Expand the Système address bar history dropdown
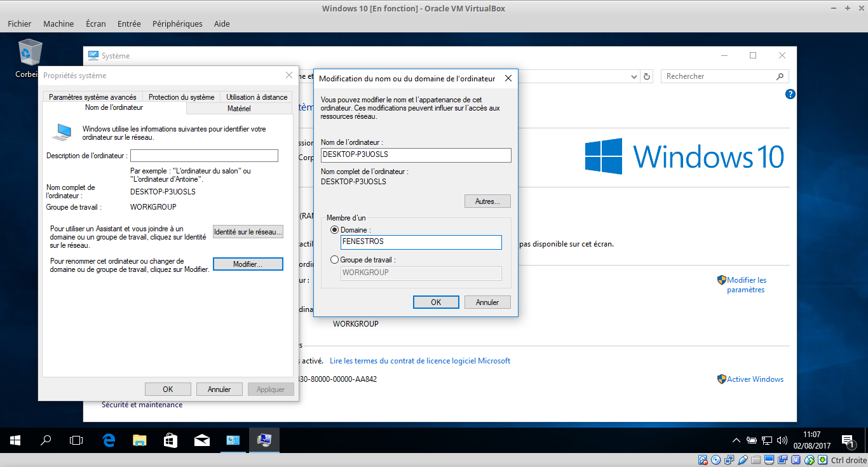 [634, 76]
